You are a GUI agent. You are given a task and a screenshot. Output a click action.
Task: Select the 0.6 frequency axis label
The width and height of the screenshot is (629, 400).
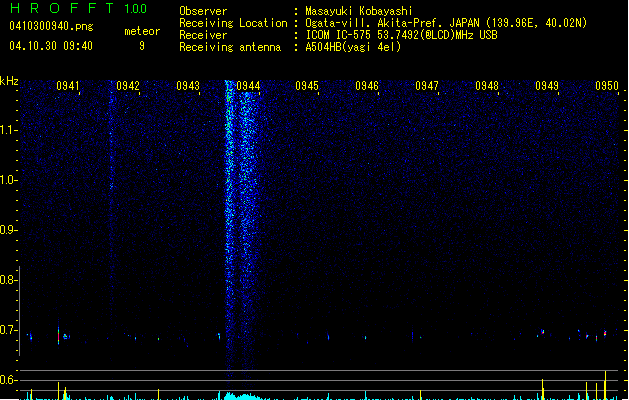(x=8, y=380)
